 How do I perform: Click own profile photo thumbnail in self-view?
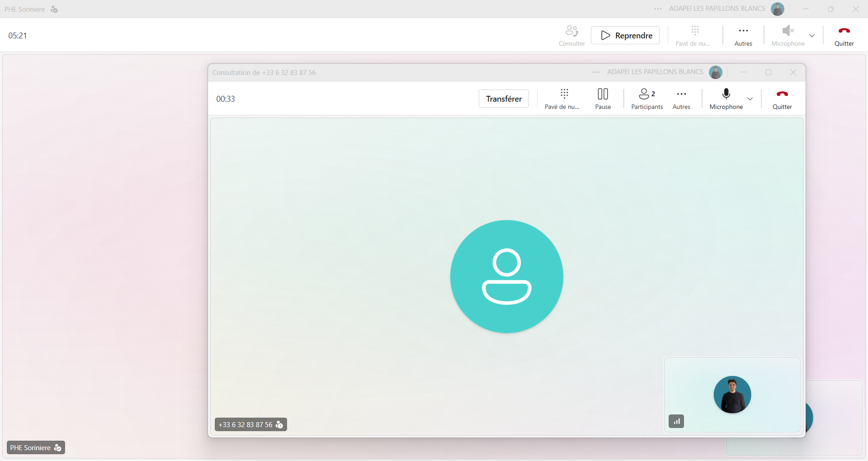click(x=732, y=395)
